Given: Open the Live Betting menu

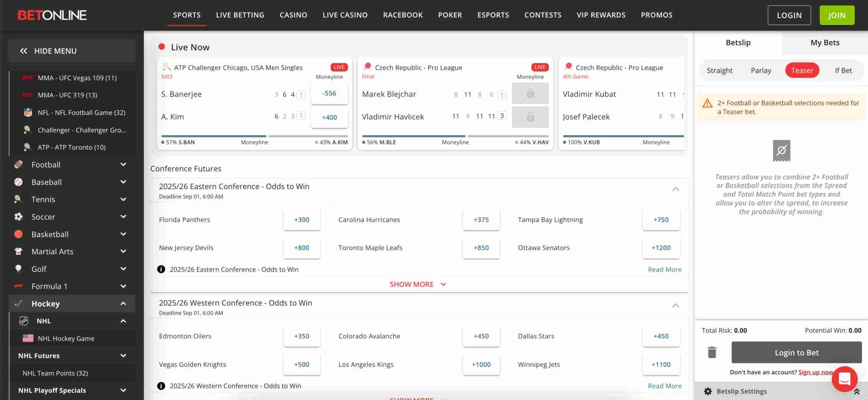Looking at the screenshot, I should click(x=240, y=15).
